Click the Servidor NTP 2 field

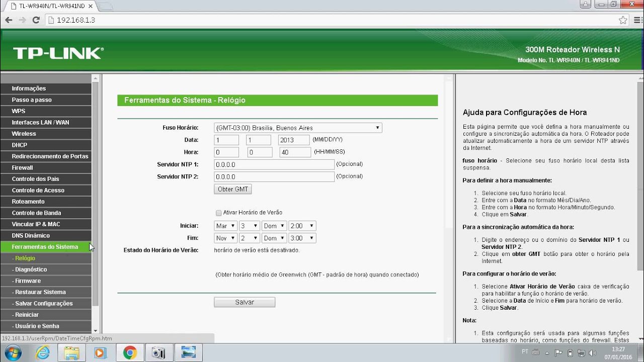[274, 177]
